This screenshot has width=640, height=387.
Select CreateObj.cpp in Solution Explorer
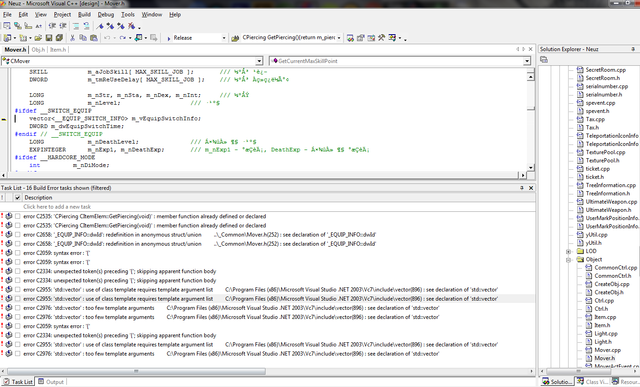(x=611, y=284)
